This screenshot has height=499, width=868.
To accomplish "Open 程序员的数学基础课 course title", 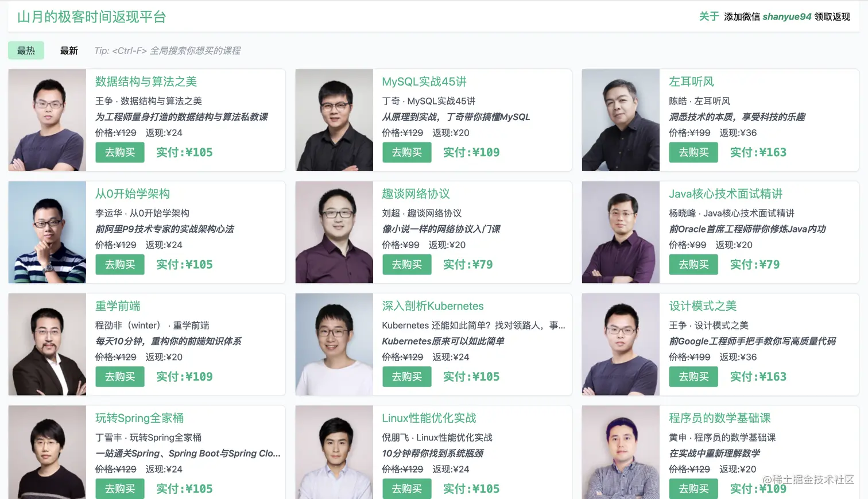I will point(720,418).
